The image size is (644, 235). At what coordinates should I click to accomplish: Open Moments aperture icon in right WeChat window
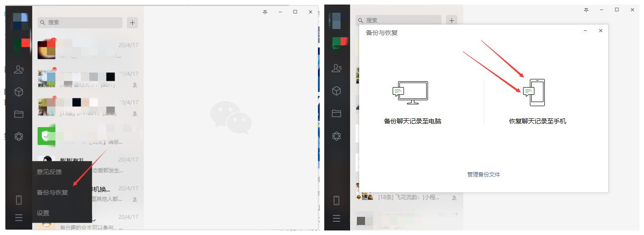pos(336,136)
